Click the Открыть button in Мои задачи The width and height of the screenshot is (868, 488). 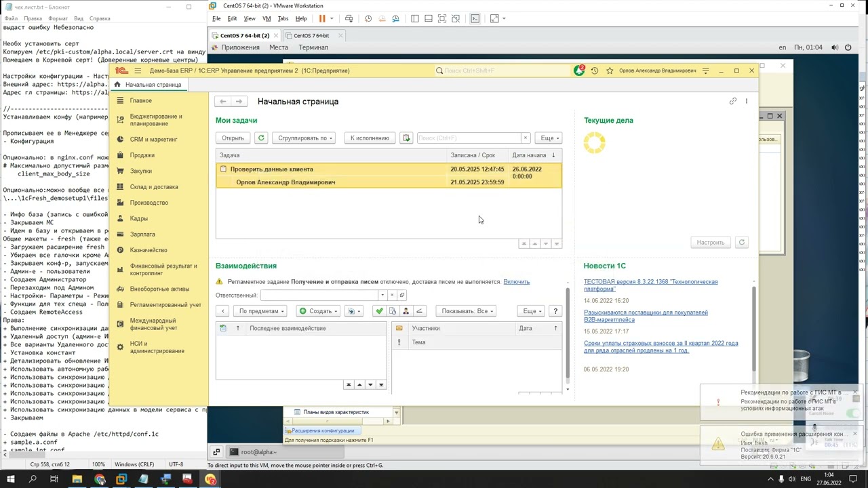pos(233,138)
